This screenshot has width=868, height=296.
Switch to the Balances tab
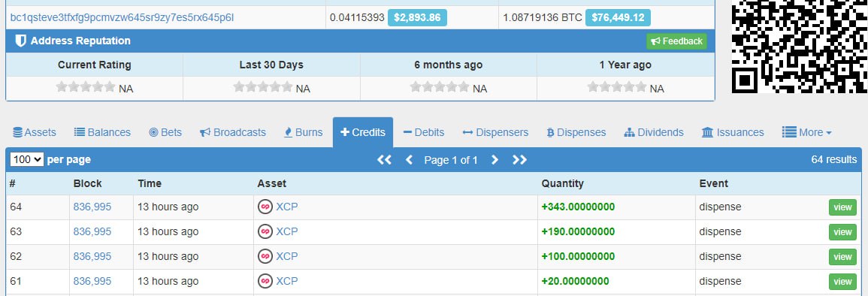click(102, 132)
